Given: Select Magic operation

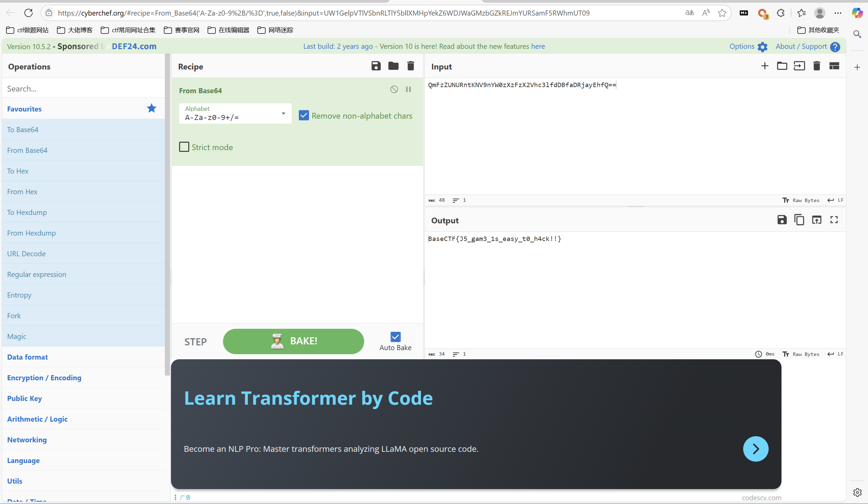Looking at the screenshot, I should (x=83, y=336).
